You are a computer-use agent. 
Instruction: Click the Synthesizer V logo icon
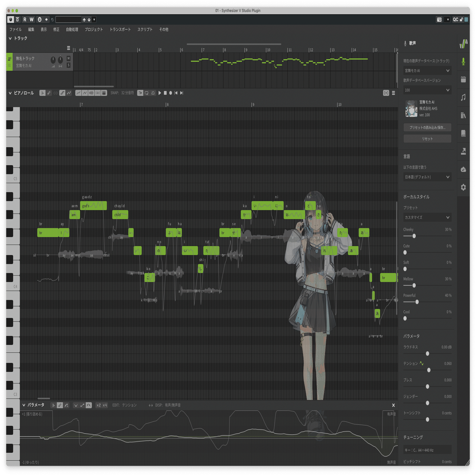(463, 44)
